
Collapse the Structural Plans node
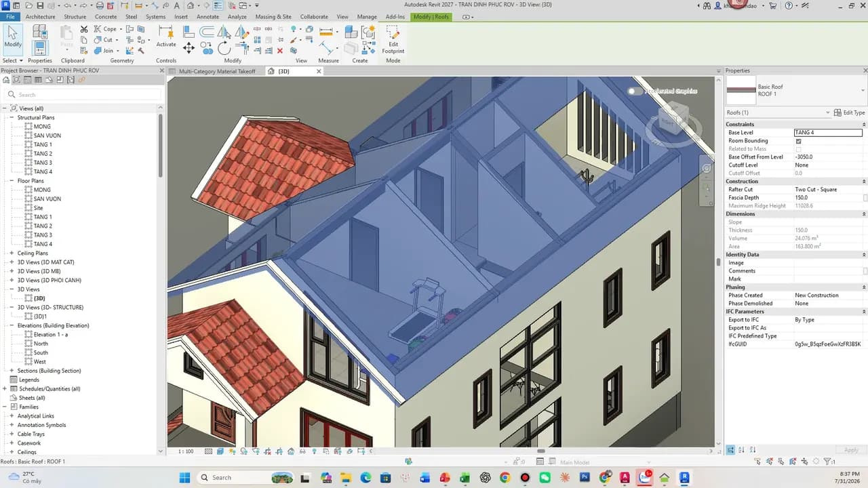(x=12, y=117)
